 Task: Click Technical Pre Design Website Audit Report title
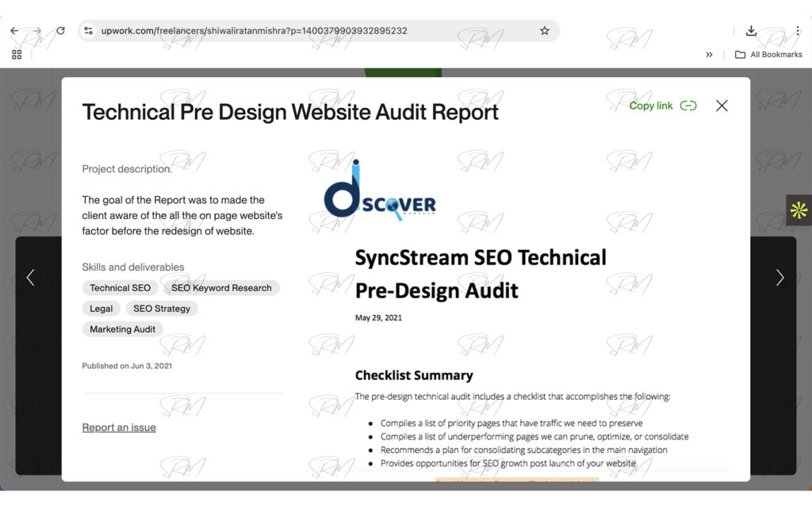290,112
